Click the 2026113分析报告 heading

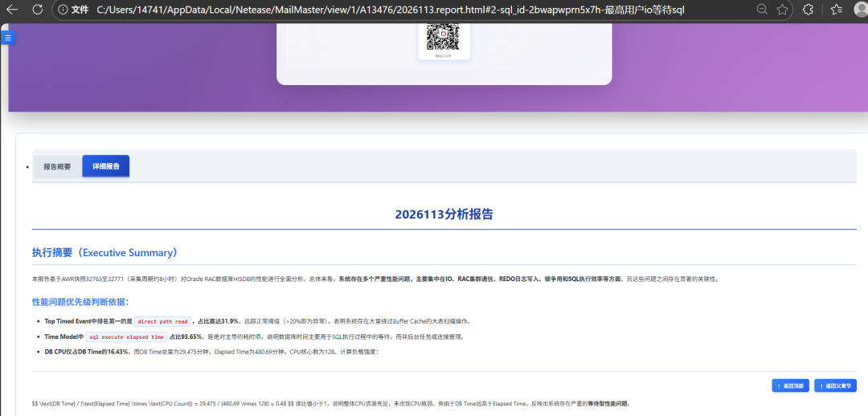coord(444,214)
